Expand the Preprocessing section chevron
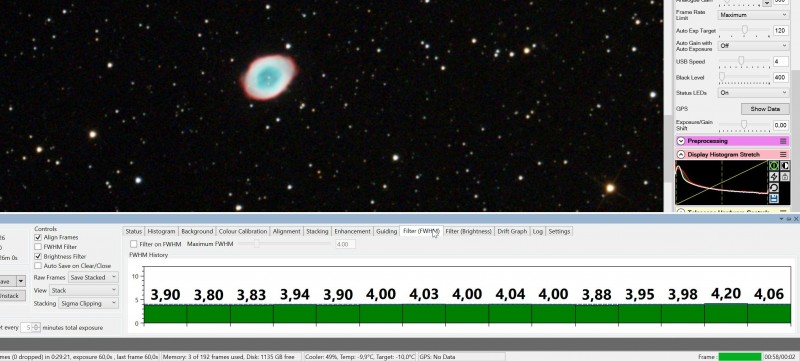This screenshot has height=361, width=800. coord(681,141)
